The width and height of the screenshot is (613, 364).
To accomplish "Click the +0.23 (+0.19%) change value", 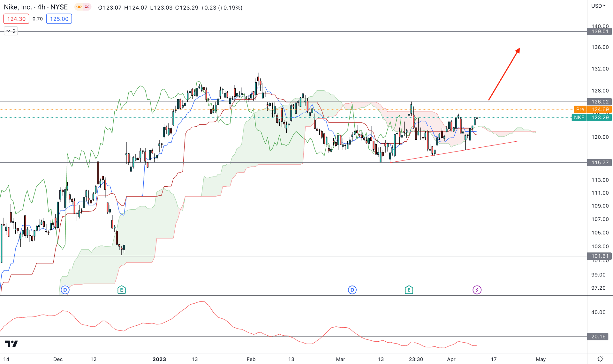I will 222,8.
